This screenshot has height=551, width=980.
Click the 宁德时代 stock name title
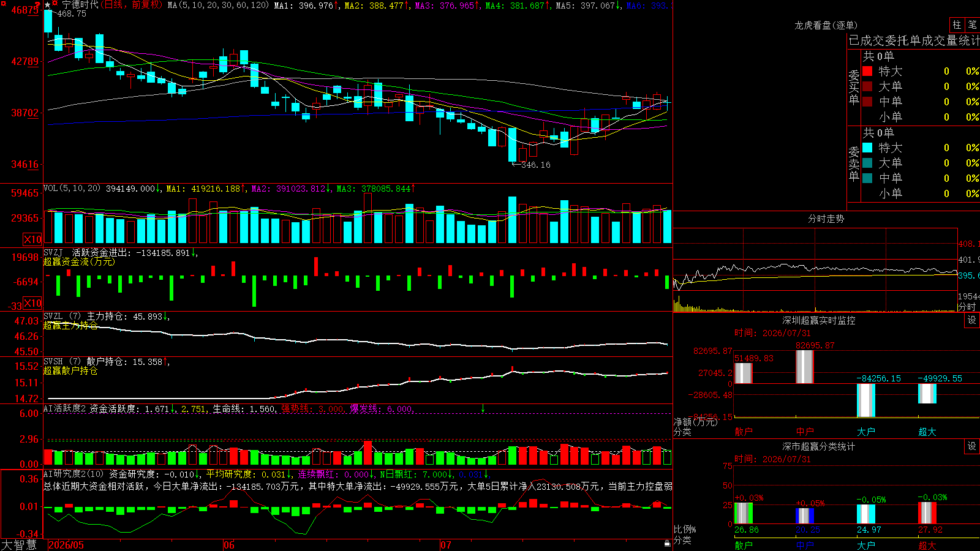[x=80, y=5]
